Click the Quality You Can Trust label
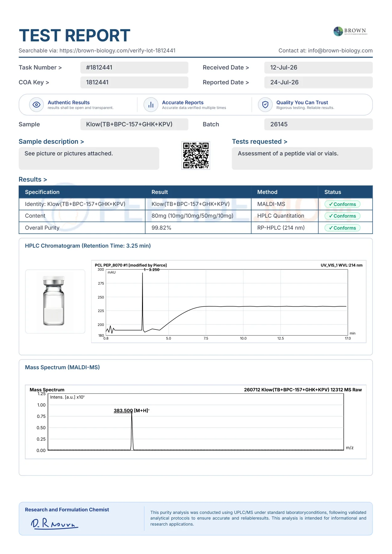This screenshot has height=554, width=392. (302, 102)
